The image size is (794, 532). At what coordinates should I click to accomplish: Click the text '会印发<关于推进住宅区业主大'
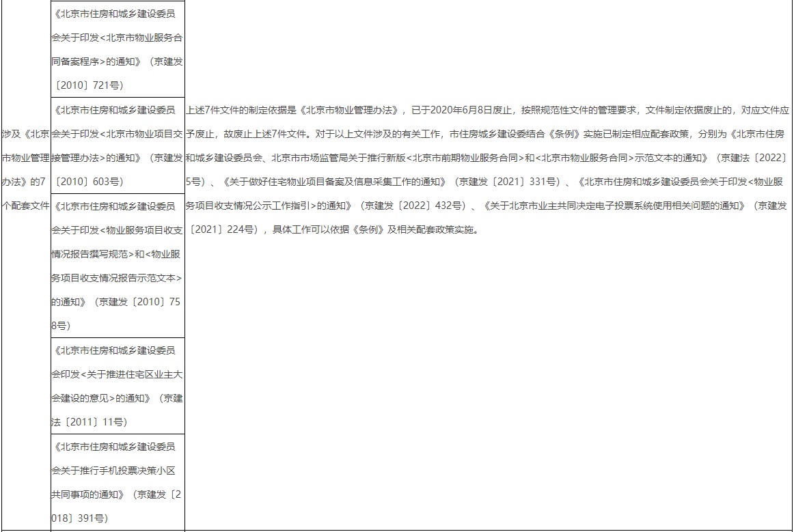tap(116, 374)
